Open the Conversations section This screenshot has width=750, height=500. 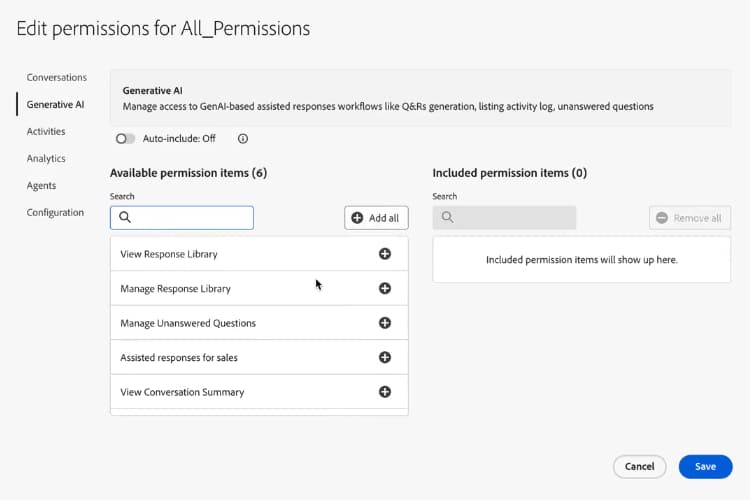tap(56, 77)
